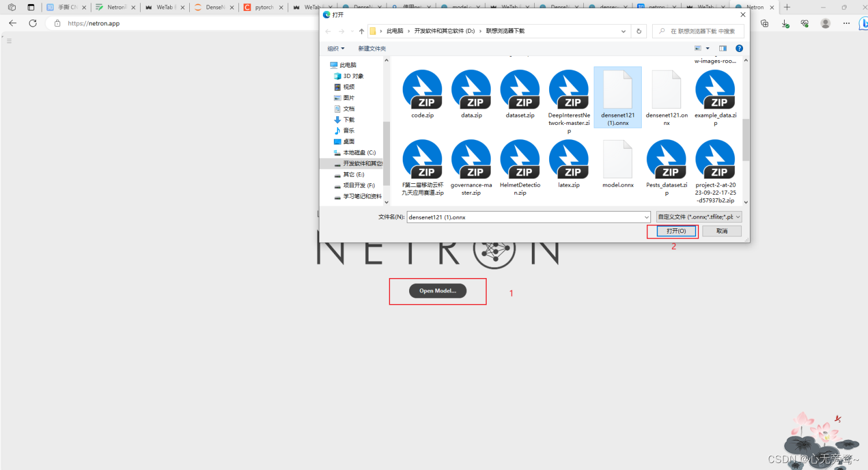Image resolution: width=868 pixels, height=470 pixels.
Task: Select 下载 in navigation tree
Action: click(344, 120)
